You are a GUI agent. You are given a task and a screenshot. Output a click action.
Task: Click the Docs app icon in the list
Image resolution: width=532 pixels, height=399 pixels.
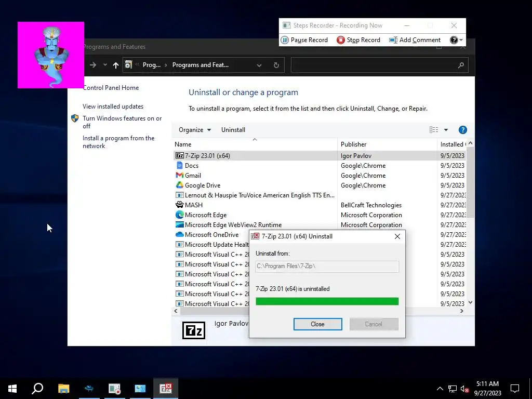[x=179, y=166]
